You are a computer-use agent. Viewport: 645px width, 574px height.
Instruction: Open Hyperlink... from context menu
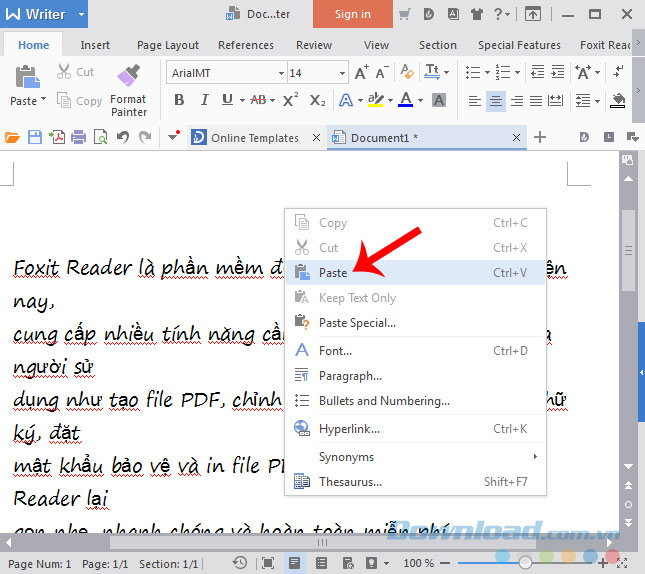coord(415,429)
